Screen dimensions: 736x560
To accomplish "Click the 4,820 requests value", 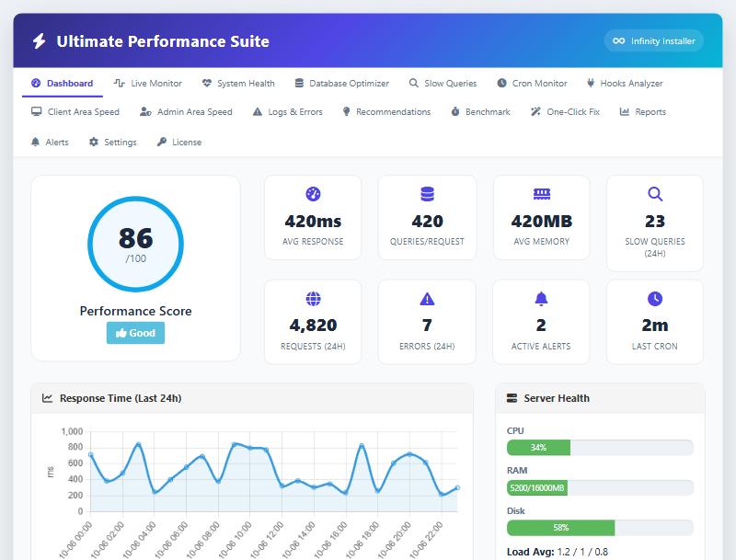I will click(x=313, y=326).
